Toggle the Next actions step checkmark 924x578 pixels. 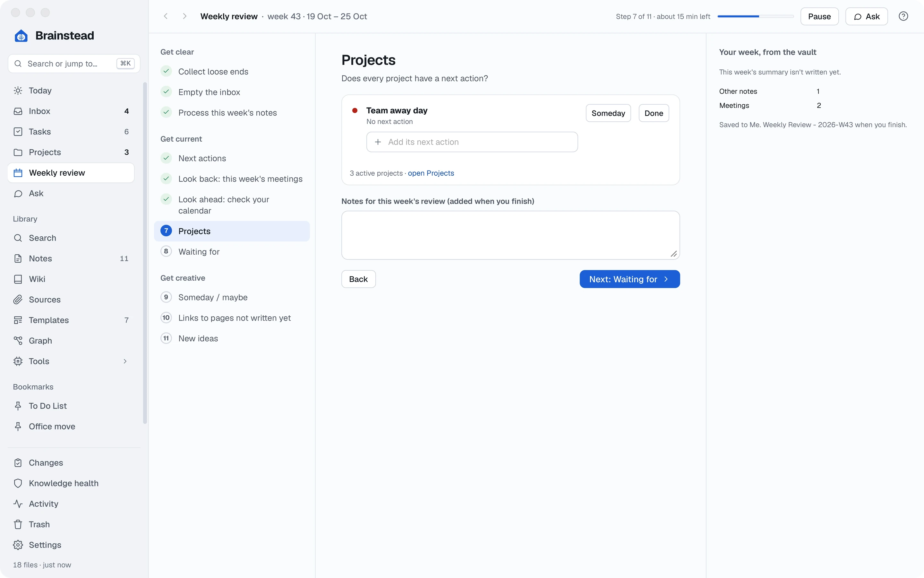pyautogui.click(x=166, y=158)
